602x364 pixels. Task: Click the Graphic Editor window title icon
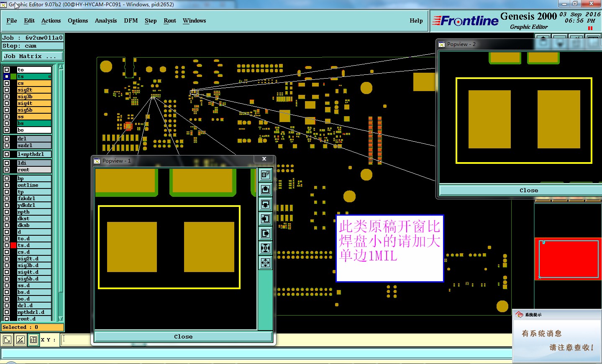pyautogui.click(x=4, y=5)
